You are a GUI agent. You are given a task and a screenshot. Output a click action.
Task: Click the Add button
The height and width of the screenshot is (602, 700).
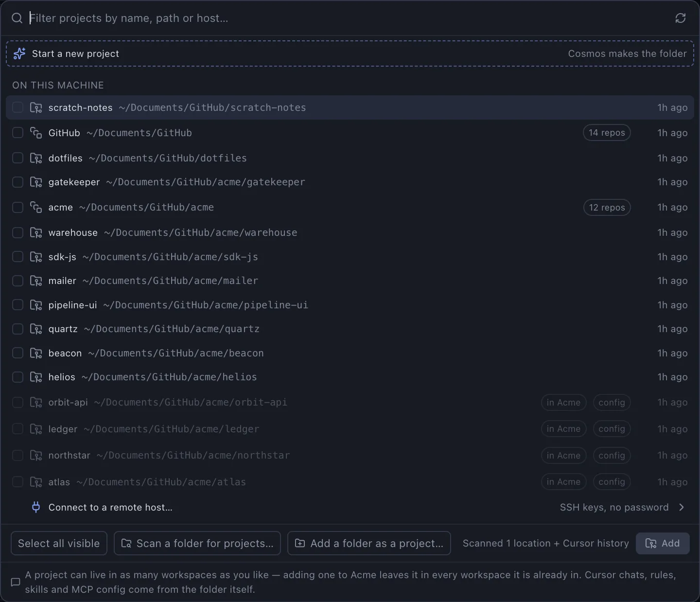tap(663, 543)
